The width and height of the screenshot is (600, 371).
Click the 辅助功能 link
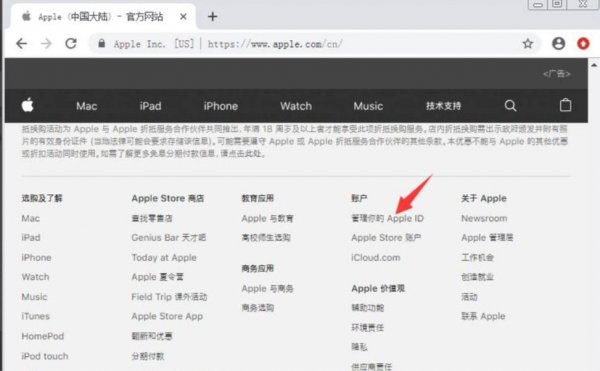[368, 308]
